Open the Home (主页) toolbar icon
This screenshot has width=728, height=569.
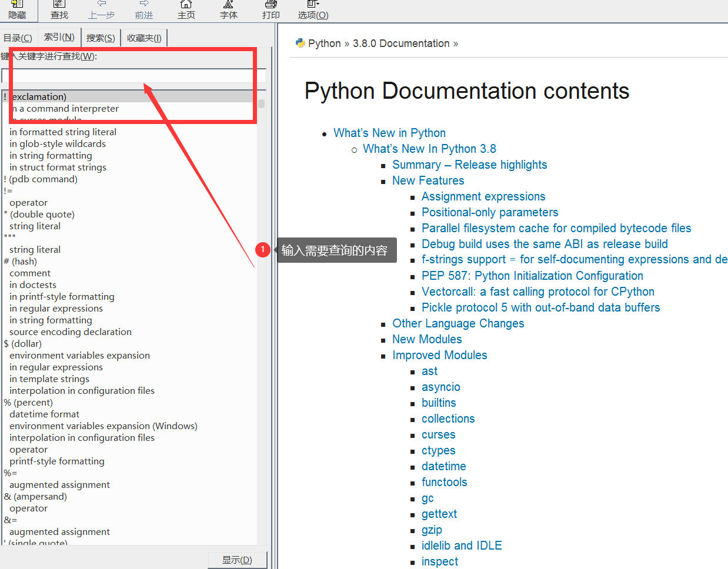[x=186, y=9]
